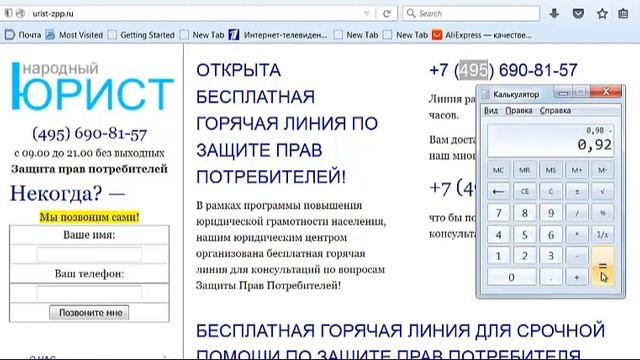Click calculator digit 0
This screenshot has height=360, width=640.
click(511, 278)
